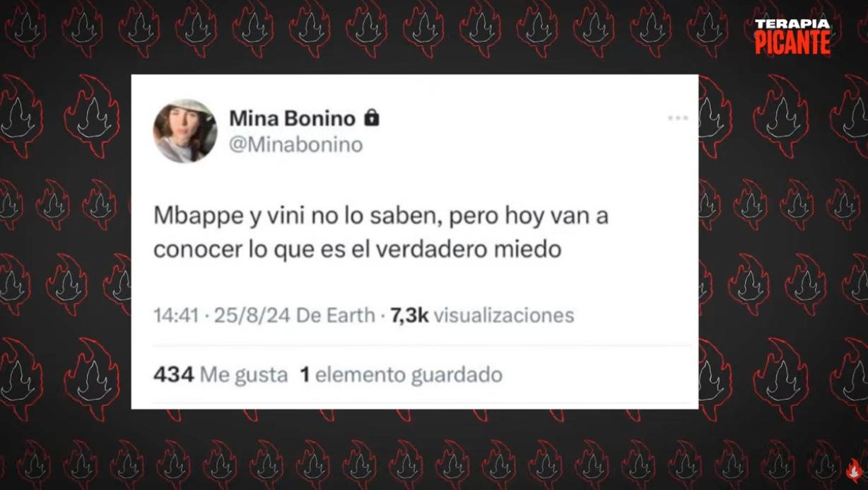
Task: Open the Mina Bonino display name
Action: click(x=292, y=119)
